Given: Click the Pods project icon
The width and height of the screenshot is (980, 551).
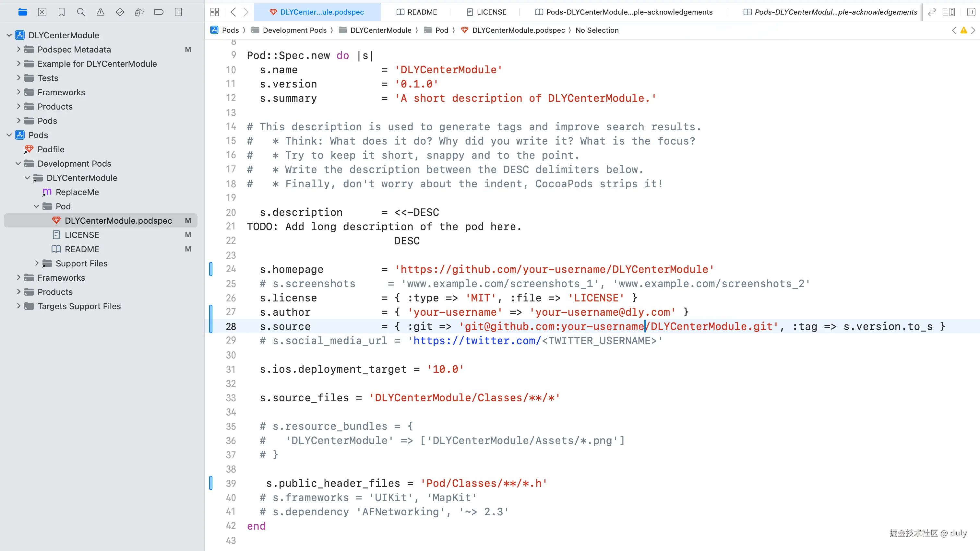Looking at the screenshot, I should point(20,135).
